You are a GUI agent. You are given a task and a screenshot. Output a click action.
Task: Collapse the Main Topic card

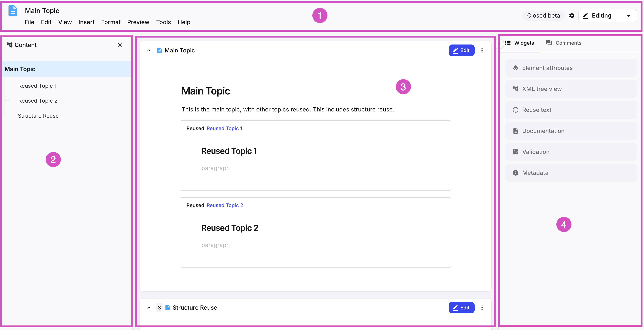click(x=149, y=50)
